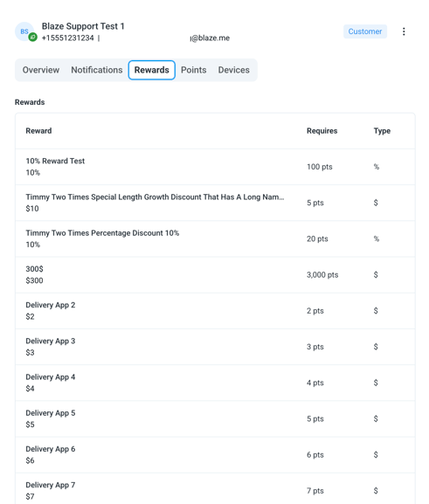Click the $5 reward amount
Viewport: 429px width, 504px height.
pos(30,425)
